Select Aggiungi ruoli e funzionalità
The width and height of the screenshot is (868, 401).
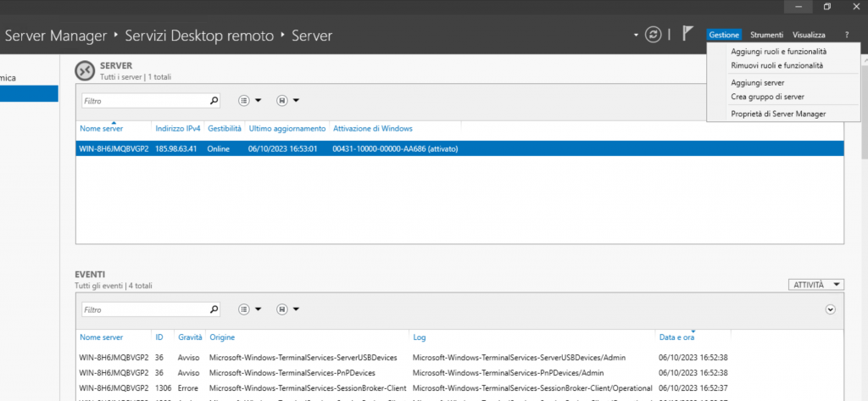click(778, 52)
